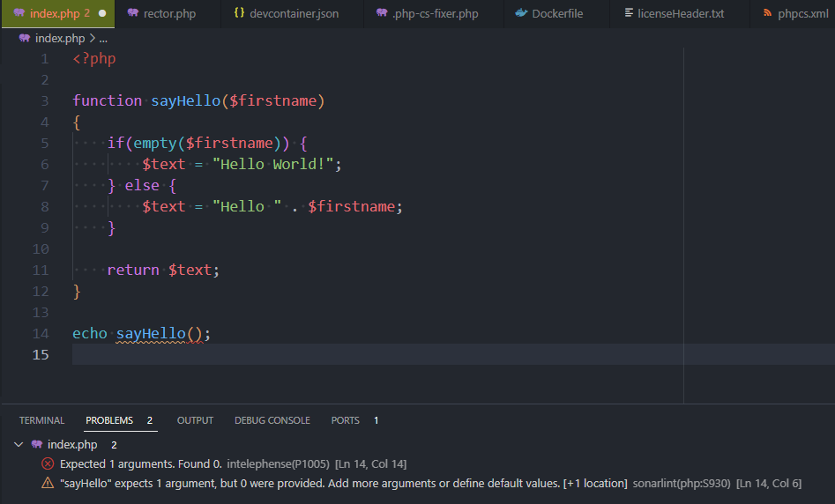Click the empty call on line 5
835x504 pixels.
point(155,143)
